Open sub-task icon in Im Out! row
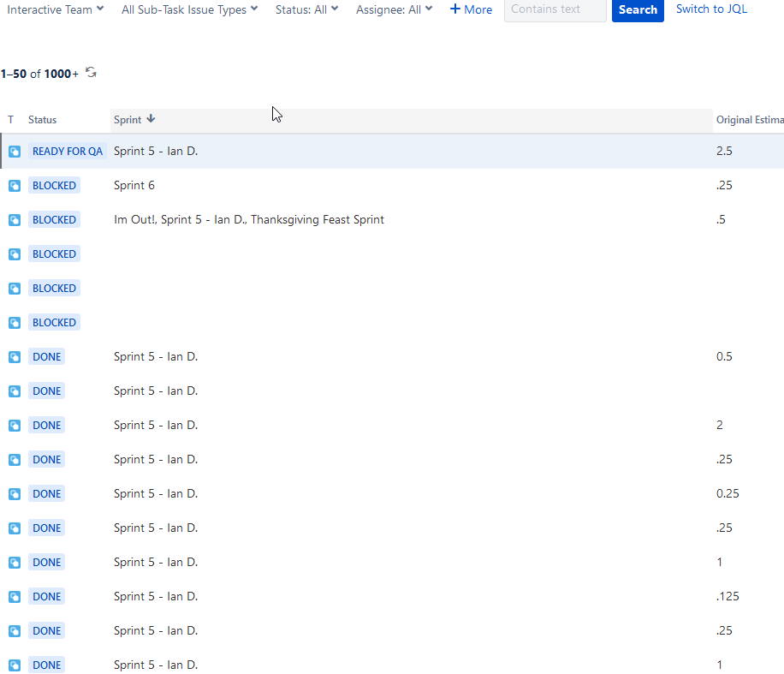784x674 pixels. tap(15, 219)
